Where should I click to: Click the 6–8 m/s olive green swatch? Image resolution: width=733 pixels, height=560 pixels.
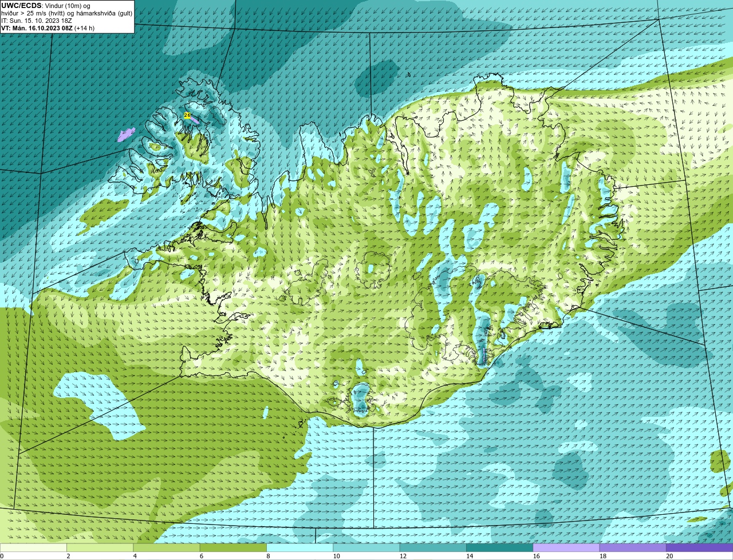pos(233,547)
